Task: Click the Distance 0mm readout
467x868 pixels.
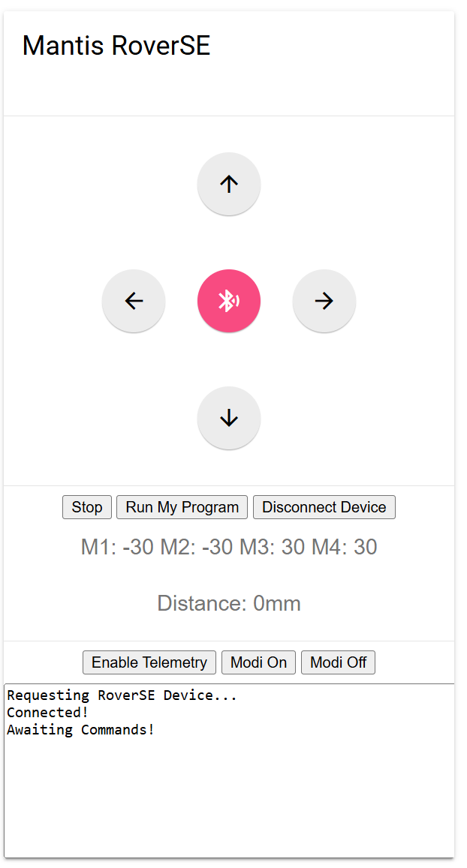Action: point(229,603)
